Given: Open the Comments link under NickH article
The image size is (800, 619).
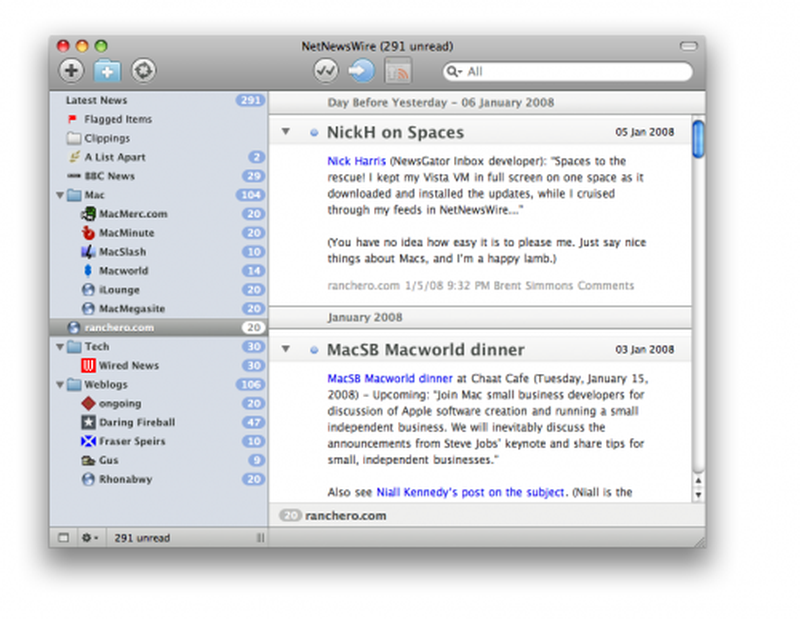Looking at the screenshot, I should click(606, 286).
